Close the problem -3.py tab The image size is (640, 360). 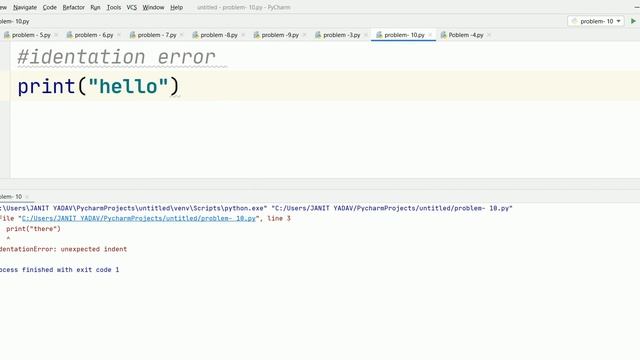[x=366, y=35]
